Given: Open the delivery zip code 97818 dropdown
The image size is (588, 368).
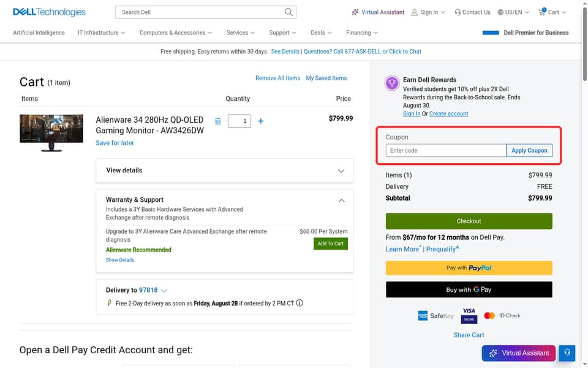Looking at the screenshot, I should pyautogui.click(x=153, y=290).
